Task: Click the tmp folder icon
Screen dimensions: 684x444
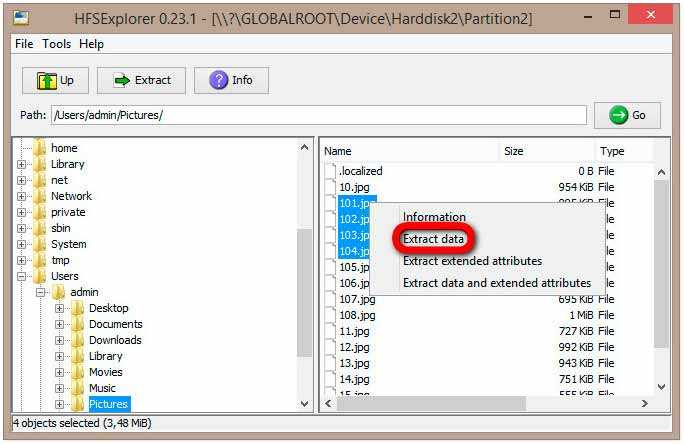Action: (x=40, y=260)
